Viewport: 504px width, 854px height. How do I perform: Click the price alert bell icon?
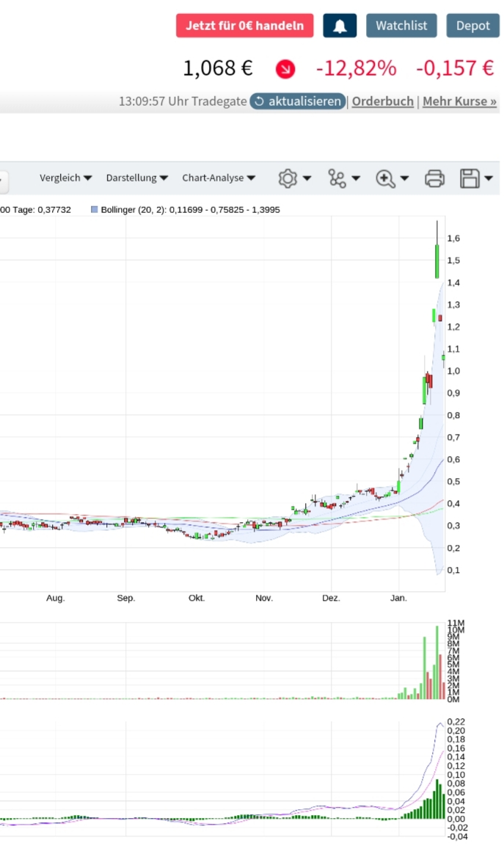tap(339, 26)
